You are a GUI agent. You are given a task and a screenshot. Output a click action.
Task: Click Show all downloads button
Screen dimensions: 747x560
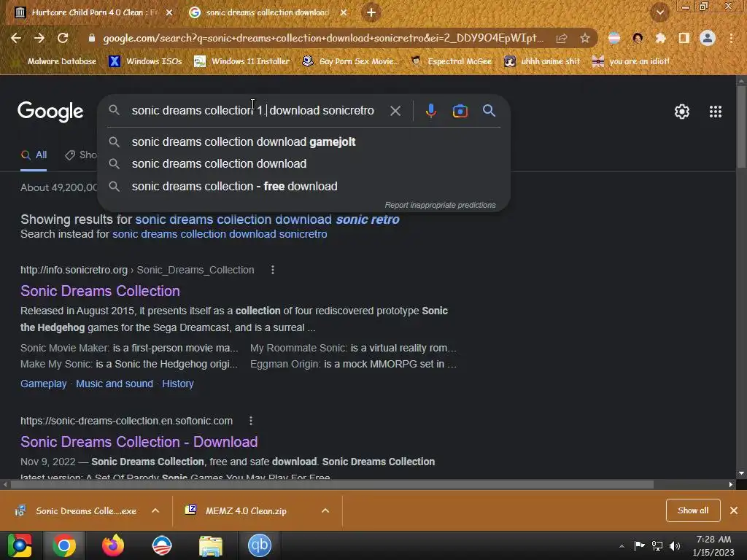(693, 510)
